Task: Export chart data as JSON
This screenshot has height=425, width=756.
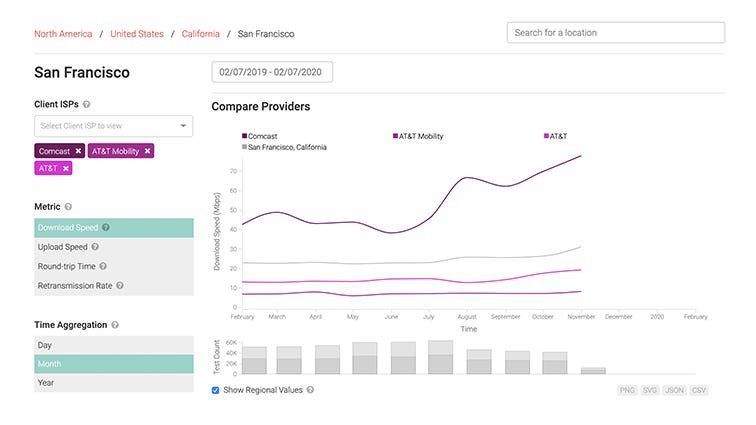Action: [674, 390]
